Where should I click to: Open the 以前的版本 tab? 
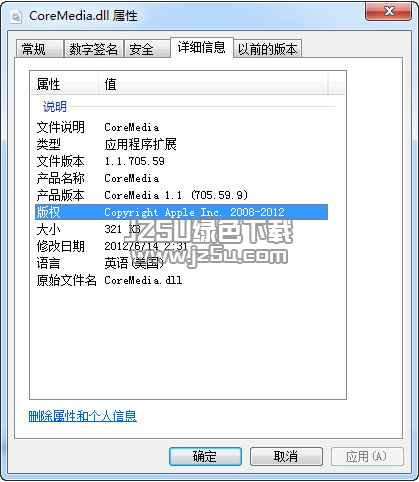click(x=267, y=49)
